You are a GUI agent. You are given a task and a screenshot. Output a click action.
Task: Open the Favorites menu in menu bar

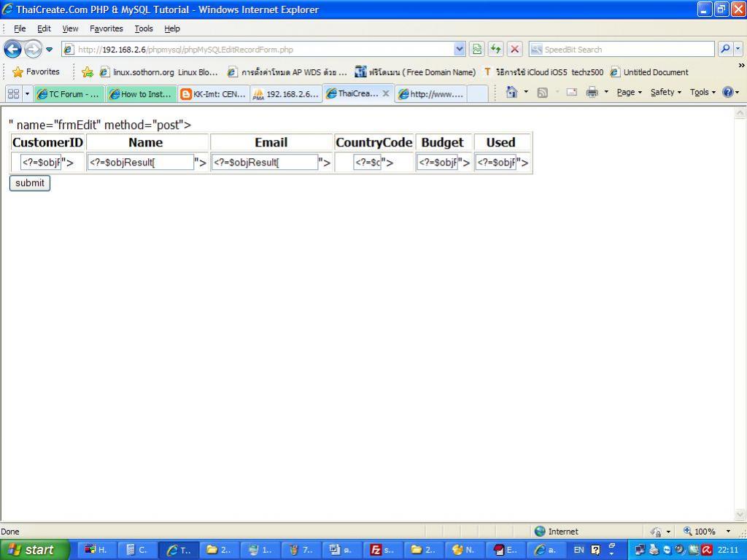pyautogui.click(x=107, y=28)
